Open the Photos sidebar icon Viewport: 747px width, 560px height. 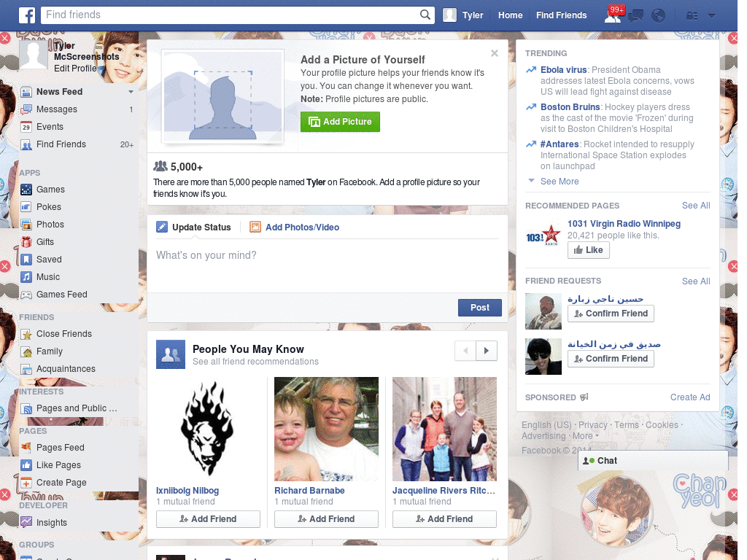coord(26,225)
